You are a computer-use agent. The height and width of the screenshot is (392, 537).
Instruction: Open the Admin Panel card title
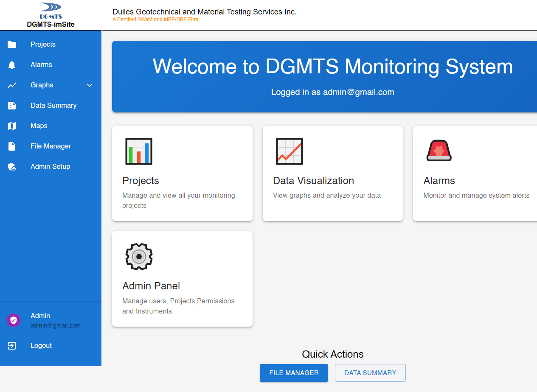[x=151, y=286]
